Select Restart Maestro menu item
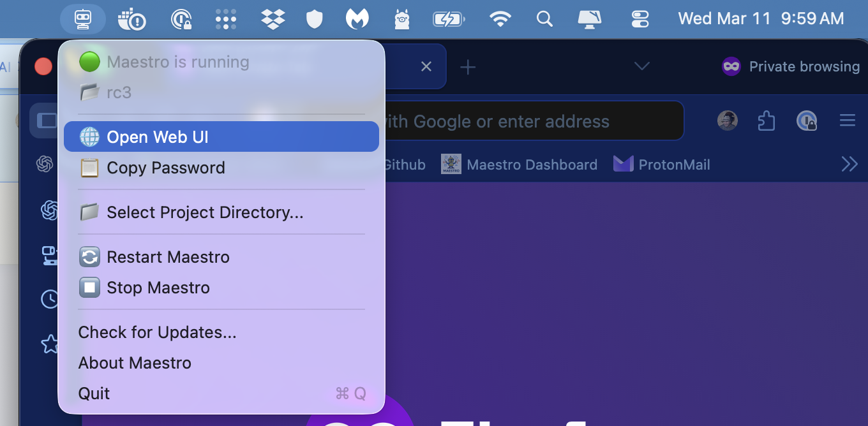This screenshot has height=426, width=868. pyautogui.click(x=221, y=257)
